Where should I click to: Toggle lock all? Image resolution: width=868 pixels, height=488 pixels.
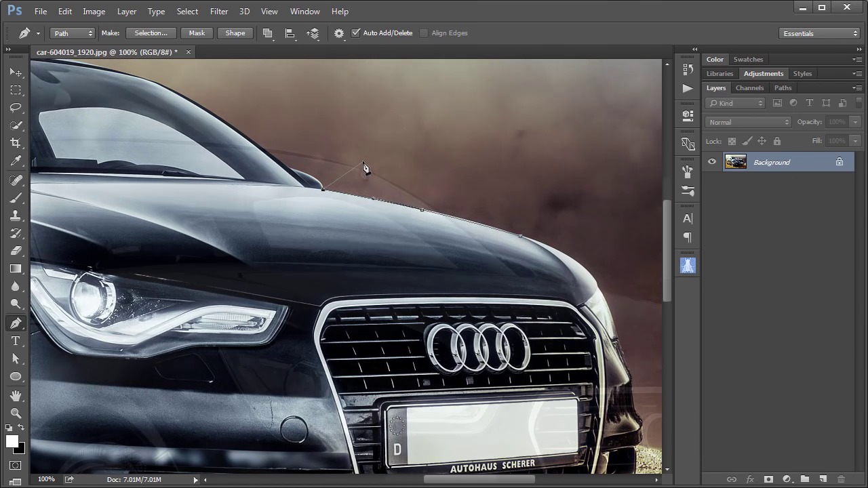[777, 141]
